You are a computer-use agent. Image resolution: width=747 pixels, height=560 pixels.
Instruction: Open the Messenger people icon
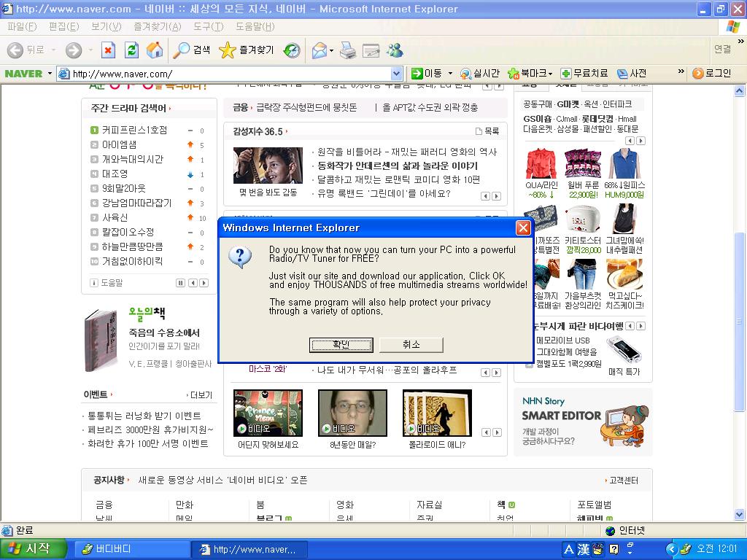[x=395, y=50]
